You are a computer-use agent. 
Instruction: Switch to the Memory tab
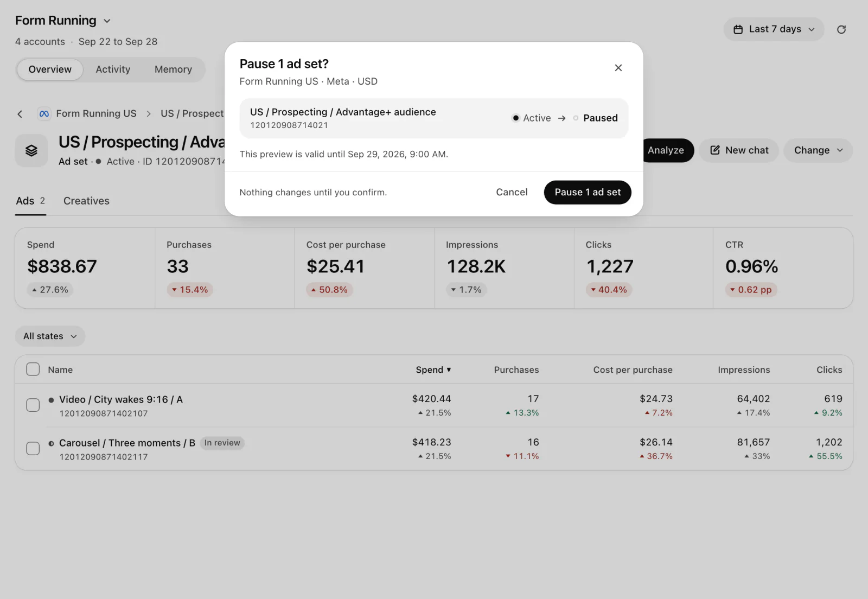click(173, 69)
